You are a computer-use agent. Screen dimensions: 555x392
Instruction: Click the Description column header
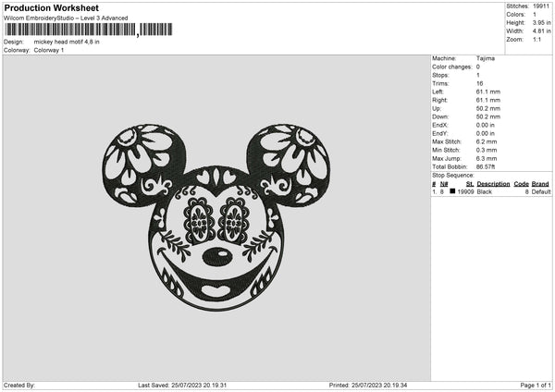493,184
